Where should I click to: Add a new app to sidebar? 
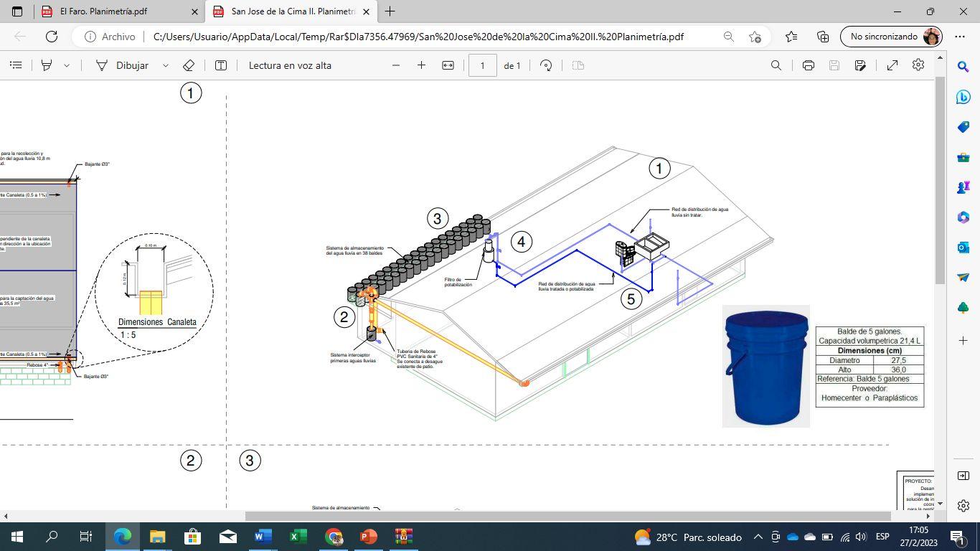pyautogui.click(x=963, y=340)
